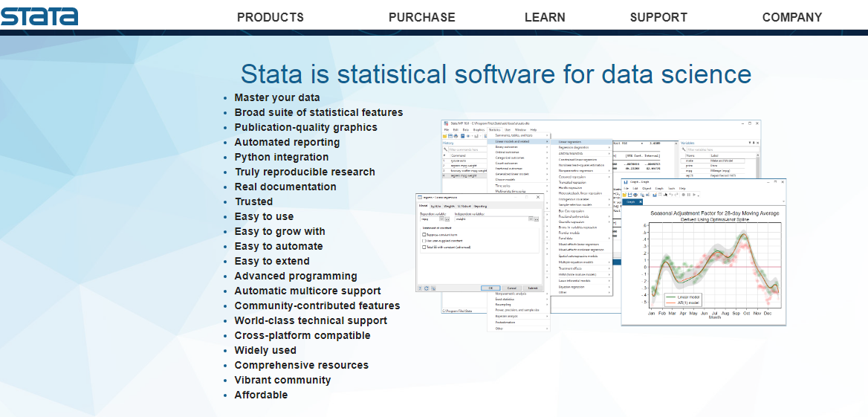Expand 'Treatment effects' in the submenu
Viewport: 868px width, 417px height.
[582, 268]
